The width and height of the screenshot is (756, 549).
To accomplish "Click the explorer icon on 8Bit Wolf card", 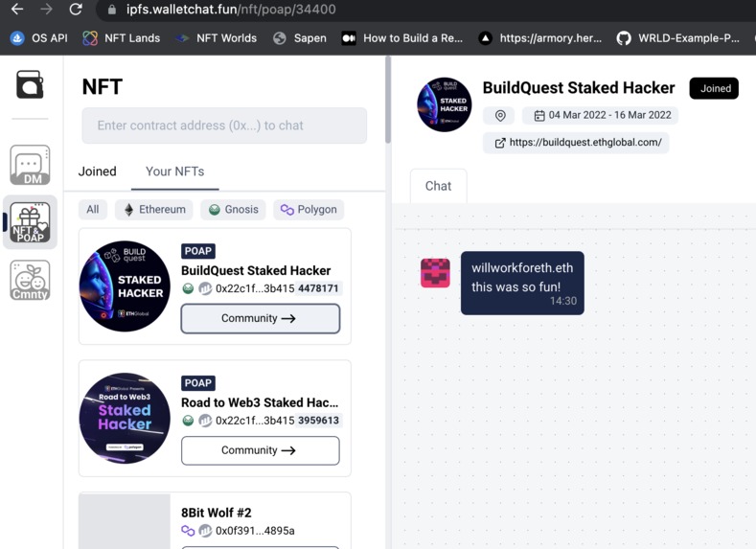I will pos(205,531).
